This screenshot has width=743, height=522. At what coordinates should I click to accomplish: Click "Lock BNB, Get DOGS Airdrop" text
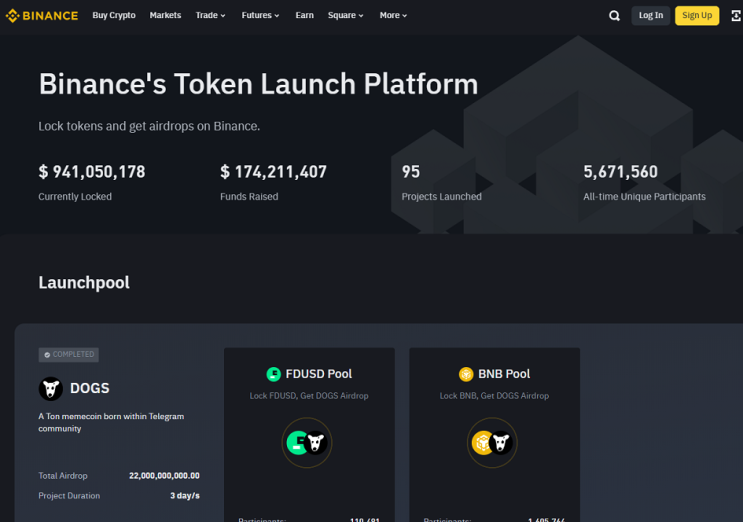494,396
